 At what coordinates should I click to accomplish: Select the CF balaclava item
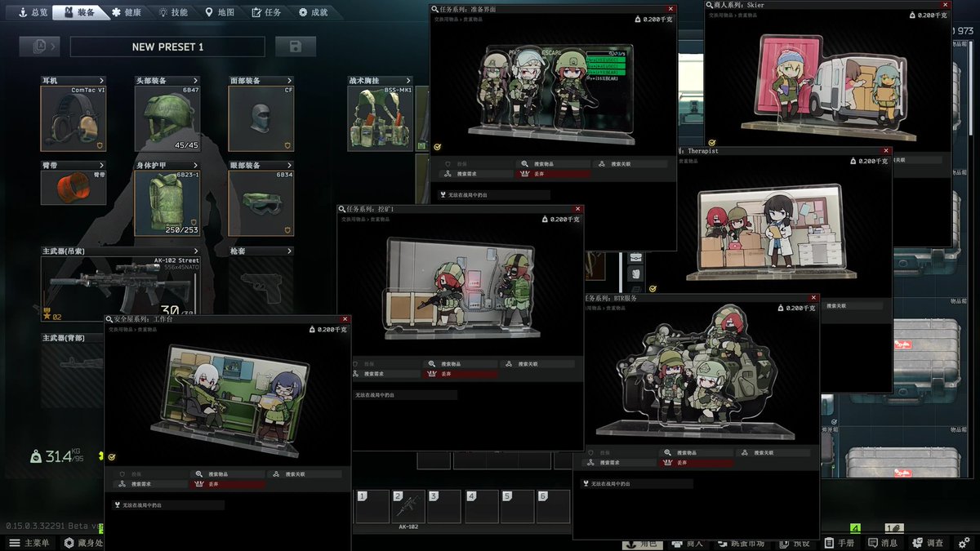[261, 118]
